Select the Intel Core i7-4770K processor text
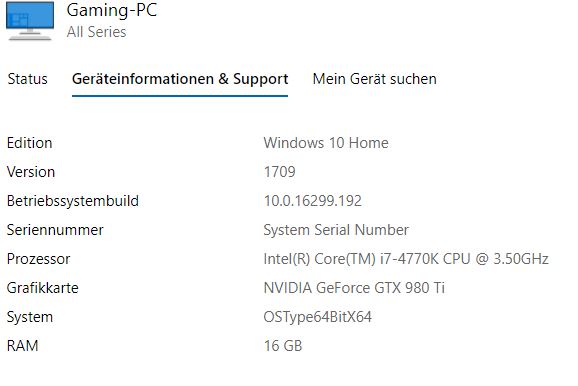This screenshot has width=578, height=386. [406, 259]
